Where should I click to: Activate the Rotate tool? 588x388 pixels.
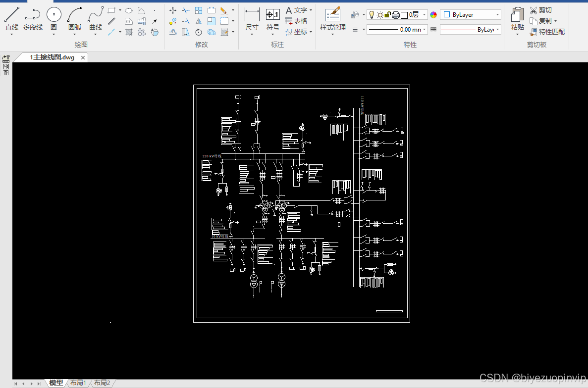pos(198,32)
